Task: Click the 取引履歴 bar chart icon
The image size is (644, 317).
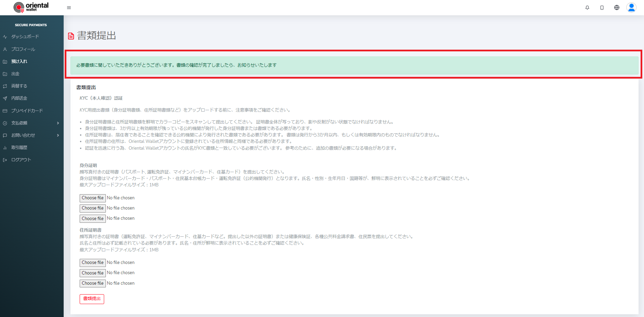Action: tap(5, 148)
